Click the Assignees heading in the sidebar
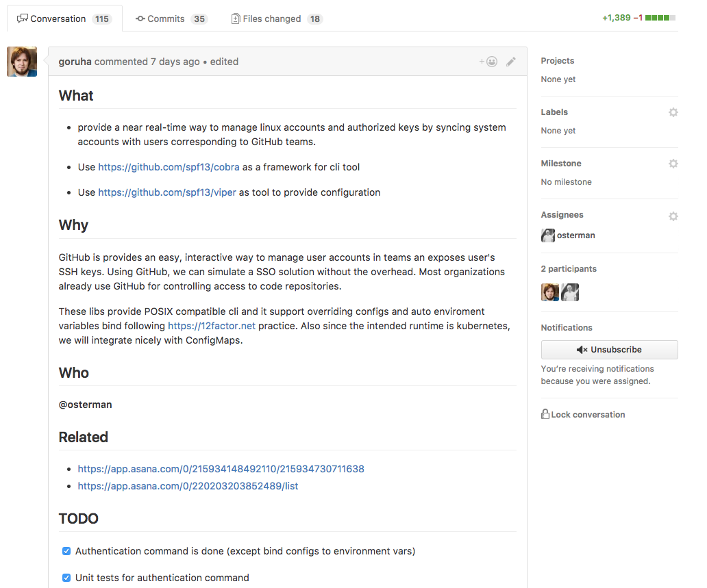This screenshot has height=588, width=707. (562, 215)
